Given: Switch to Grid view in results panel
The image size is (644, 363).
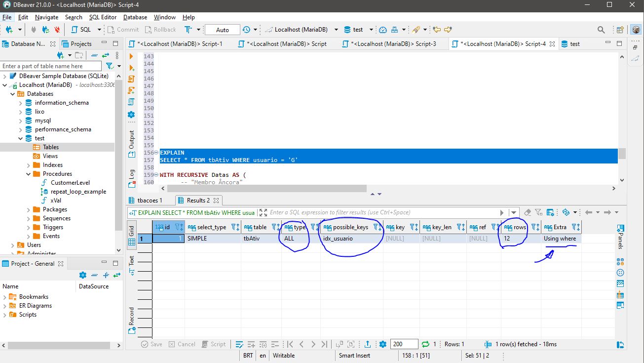Looking at the screenshot, I should 132,236.
